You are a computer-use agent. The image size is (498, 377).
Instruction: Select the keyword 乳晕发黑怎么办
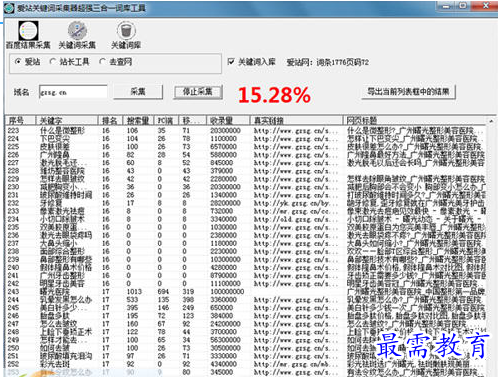coord(66,300)
